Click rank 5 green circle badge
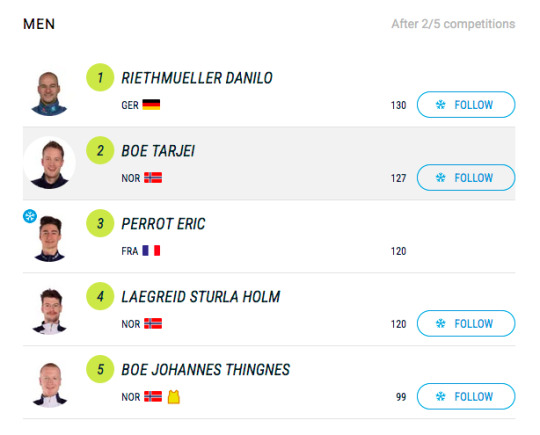The width and height of the screenshot is (540, 435). click(100, 369)
